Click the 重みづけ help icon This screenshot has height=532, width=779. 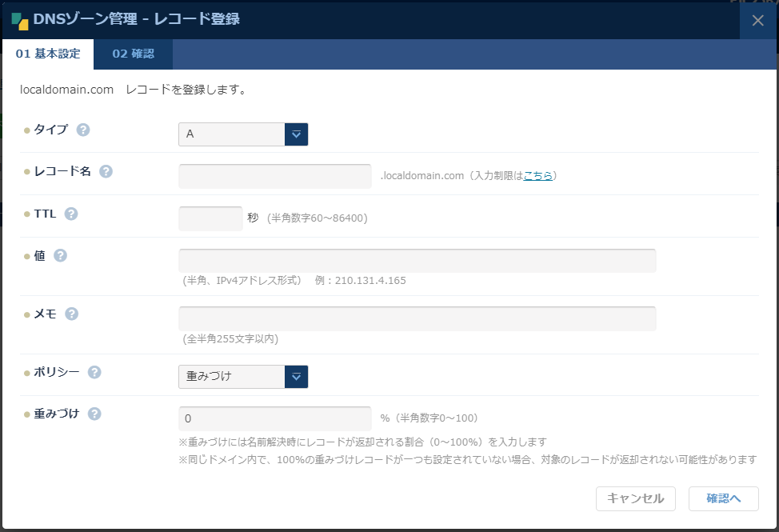coord(95,414)
